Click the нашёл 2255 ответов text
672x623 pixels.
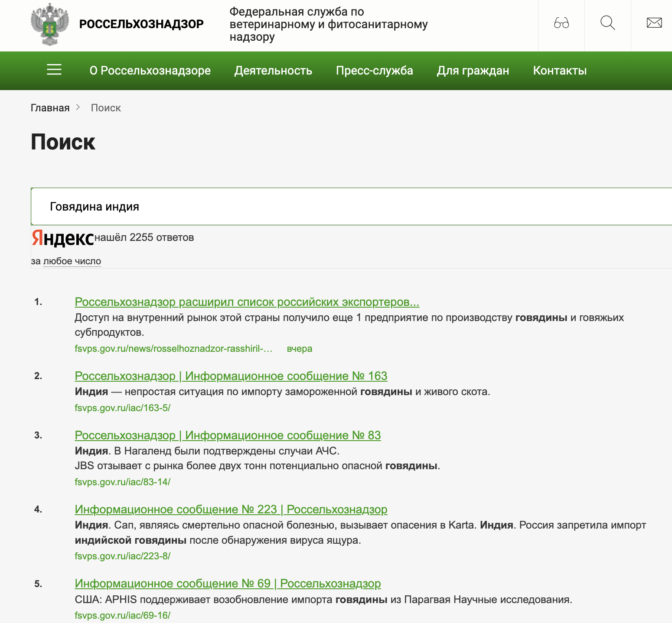(x=144, y=237)
